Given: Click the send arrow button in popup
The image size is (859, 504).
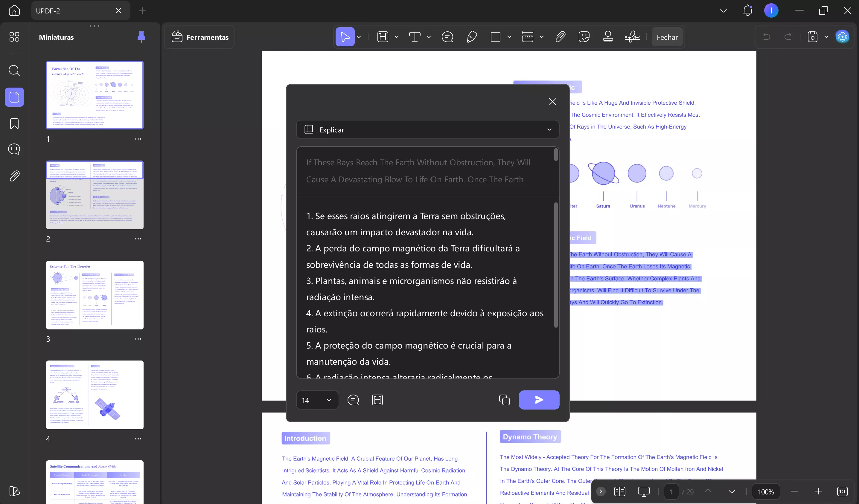Looking at the screenshot, I should [x=539, y=400].
